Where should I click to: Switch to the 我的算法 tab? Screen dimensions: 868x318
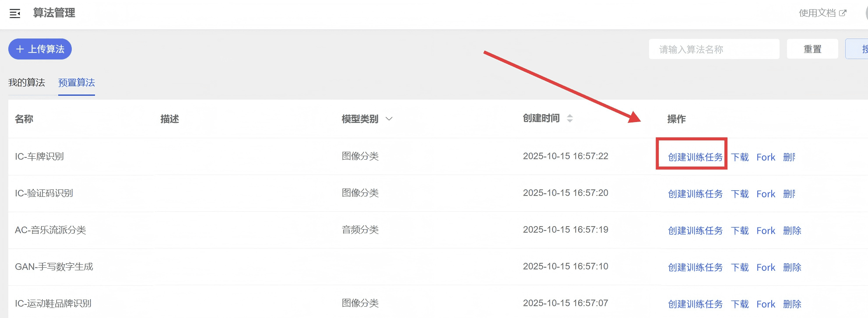tap(27, 83)
